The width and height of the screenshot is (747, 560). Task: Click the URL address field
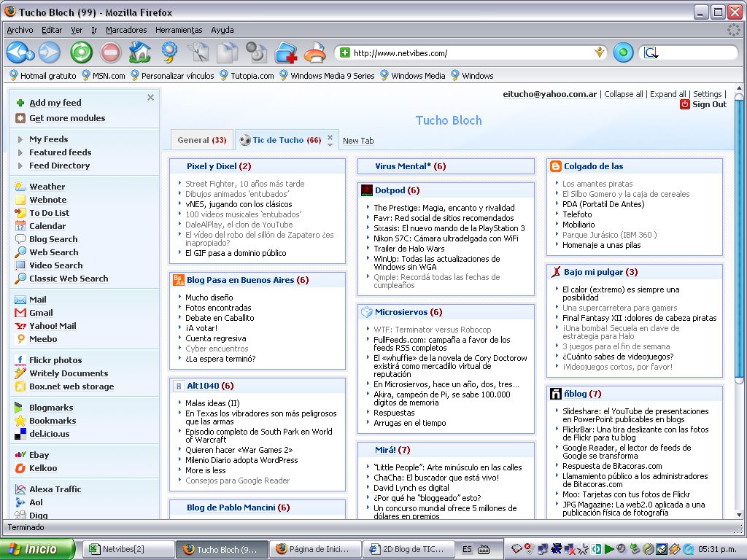(472, 52)
